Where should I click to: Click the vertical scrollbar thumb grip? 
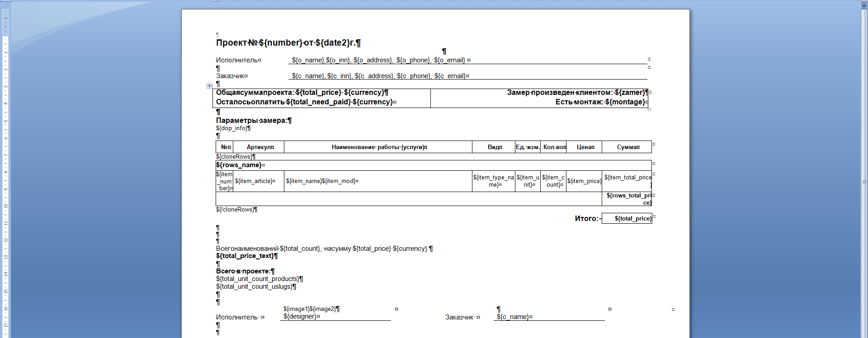click(864, 182)
